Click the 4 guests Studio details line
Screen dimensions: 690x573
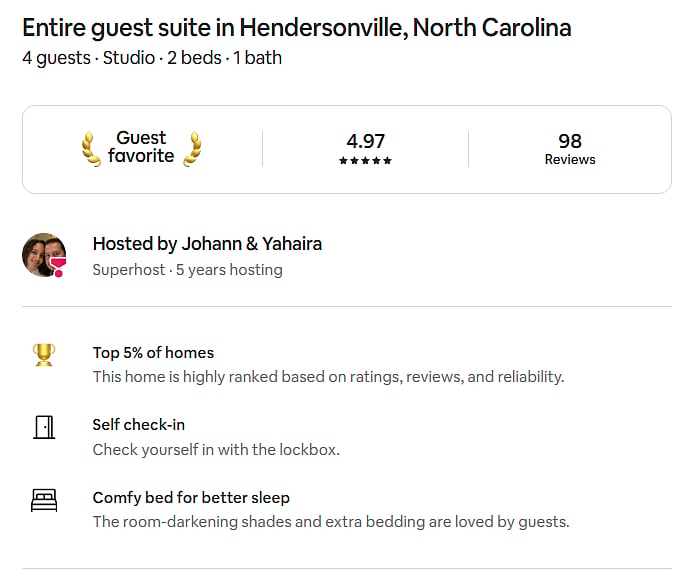(152, 58)
